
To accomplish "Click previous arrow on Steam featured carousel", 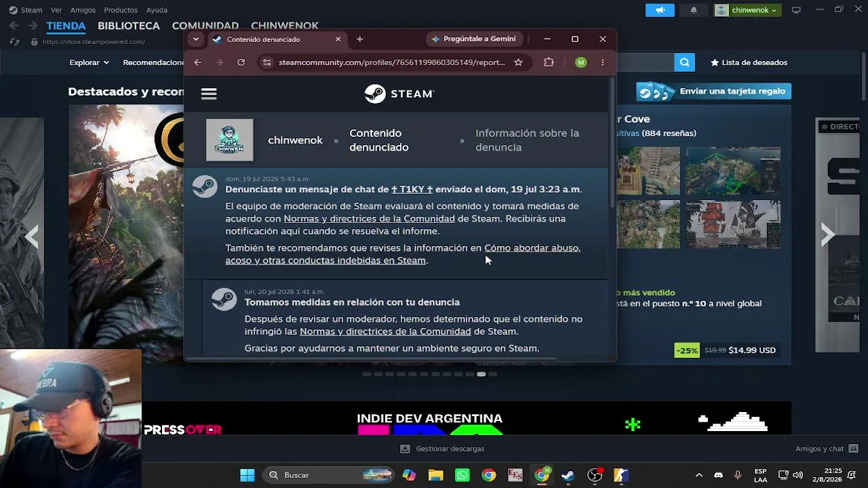I will click(x=32, y=236).
